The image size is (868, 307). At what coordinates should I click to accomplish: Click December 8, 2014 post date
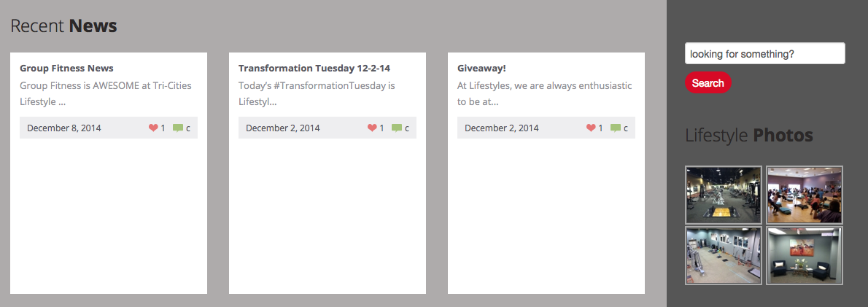point(64,128)
